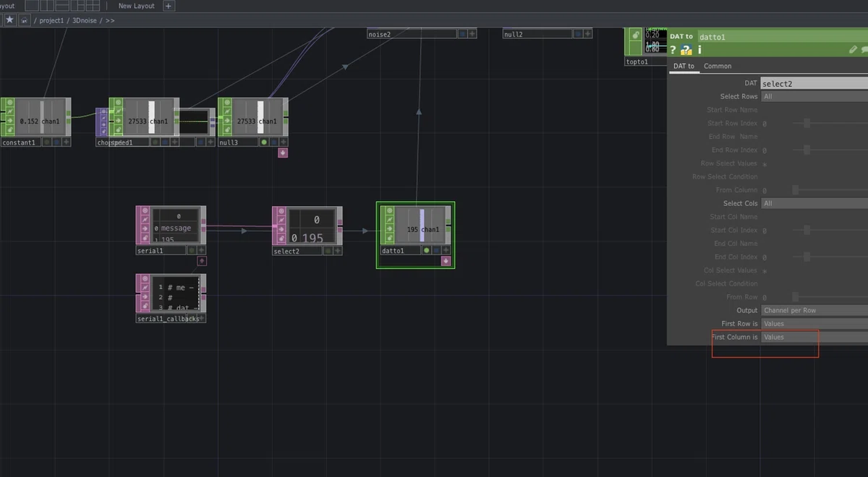Open the Select Rows dropdown
The image size is (868, 477).
coord(814,96)
